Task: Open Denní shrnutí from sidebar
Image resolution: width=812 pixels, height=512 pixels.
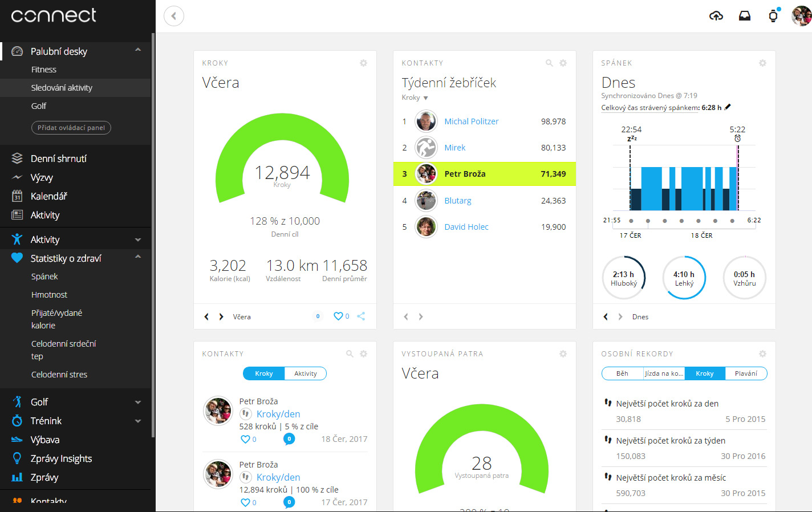Action: pos(58,159)
